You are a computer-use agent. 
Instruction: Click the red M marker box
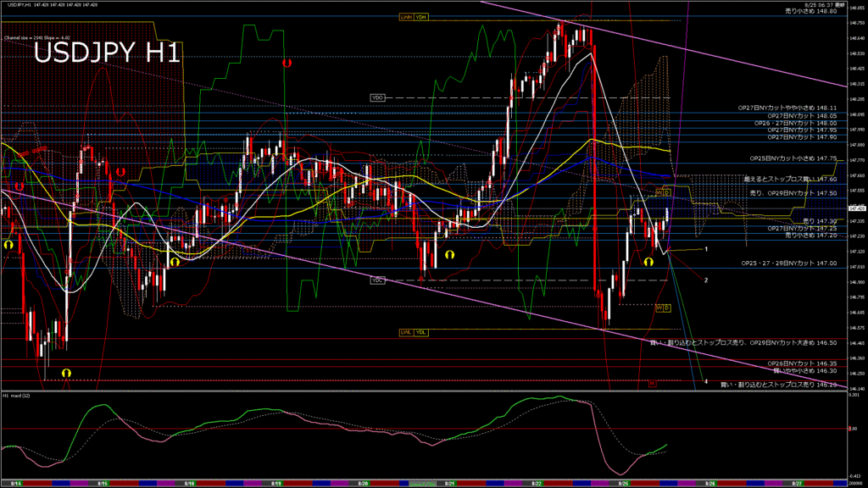[x=653, y=383]
